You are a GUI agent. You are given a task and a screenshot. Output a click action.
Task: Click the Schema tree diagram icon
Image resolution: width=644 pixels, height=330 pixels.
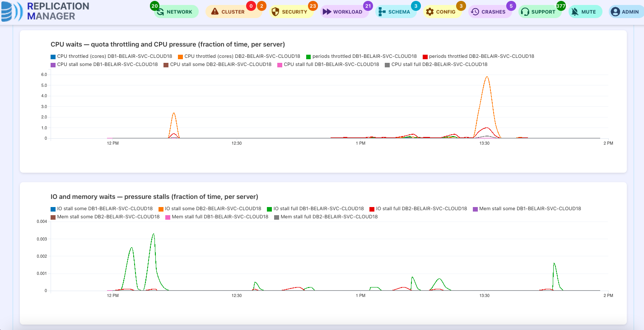click(x=382, y=12)
